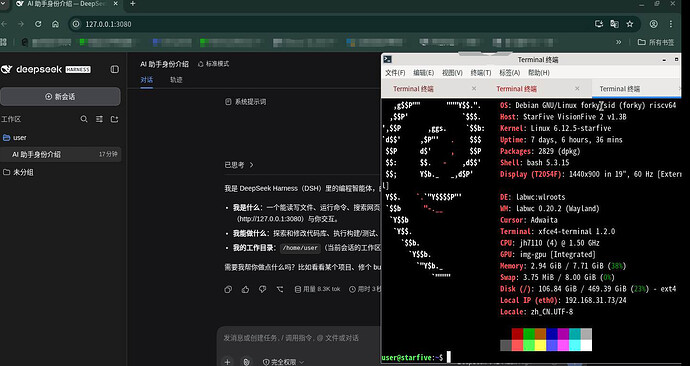The image size is (690, 366).
Task: Expand the 已思考 thinking section
Action: pyautogui.click(x=239, y=165)
